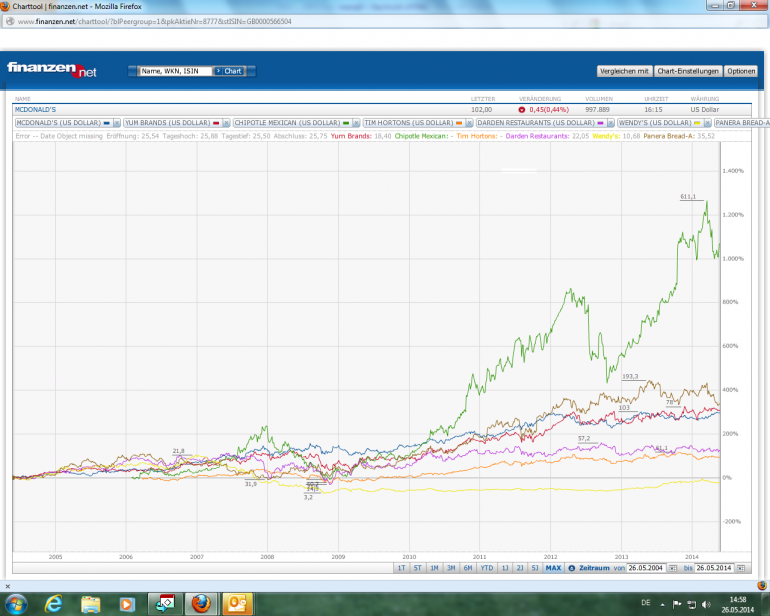Expand McDonald's (US Dollar) series dropdown
Viewport: 770px width, 616px height.
pos(116,122)
